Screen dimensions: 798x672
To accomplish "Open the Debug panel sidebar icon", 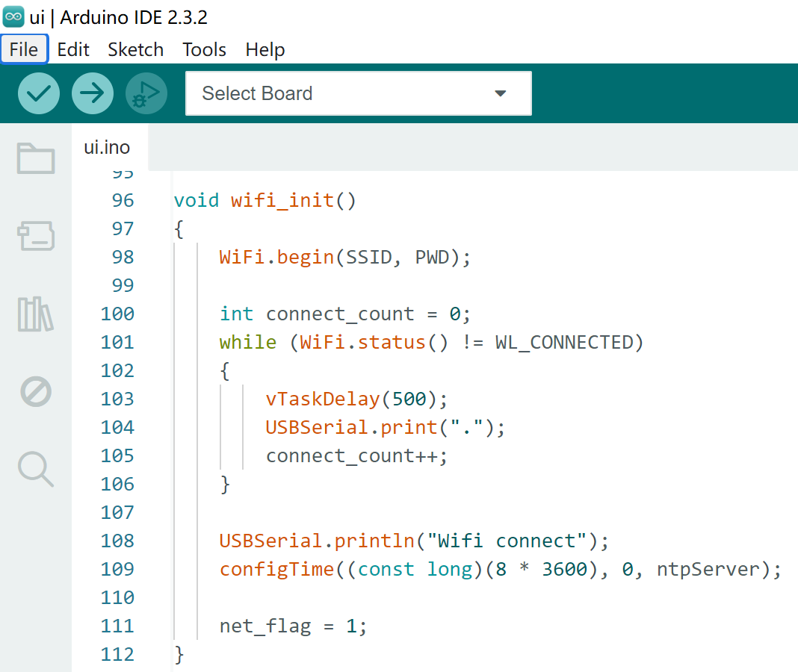I will (36, 391).
